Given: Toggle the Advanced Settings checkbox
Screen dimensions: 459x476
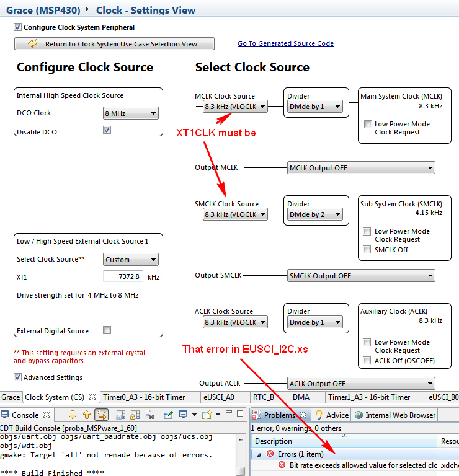Looking at the screenshot, I should click(x=17, y=377).
